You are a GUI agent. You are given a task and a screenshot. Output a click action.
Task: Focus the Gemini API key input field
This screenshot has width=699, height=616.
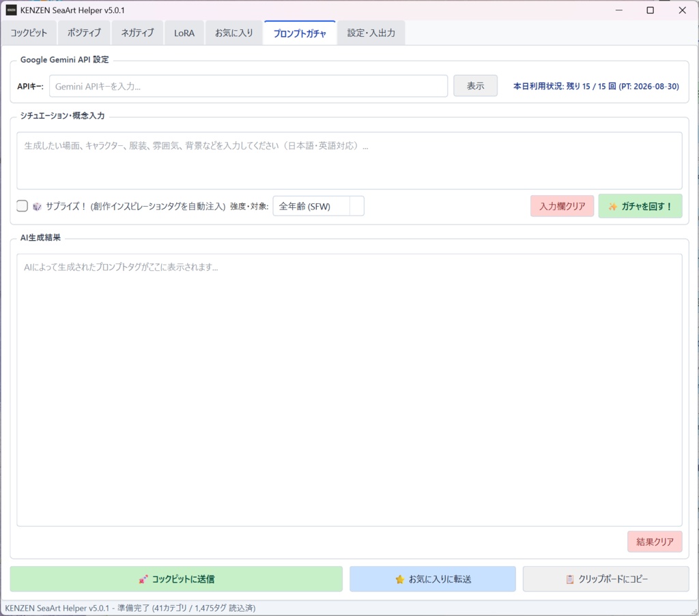pos(248,86)
